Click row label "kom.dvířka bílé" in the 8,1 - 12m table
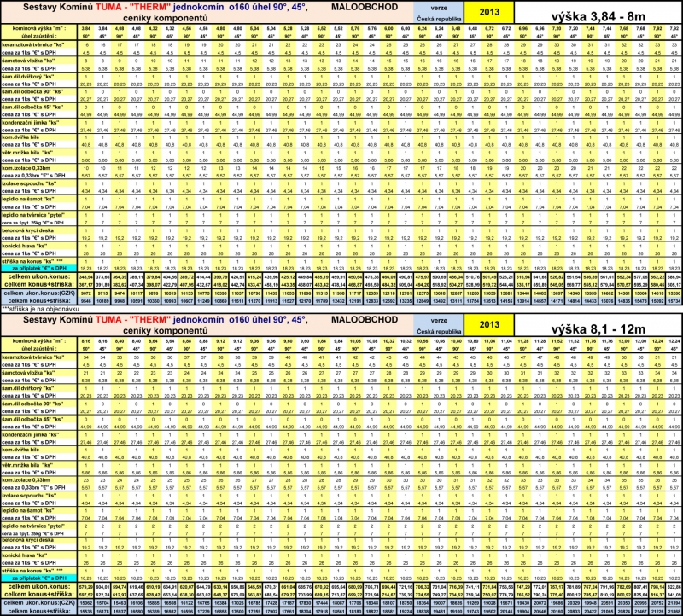The width and height of the screenshot is (683, 616). tap(20, 450)
